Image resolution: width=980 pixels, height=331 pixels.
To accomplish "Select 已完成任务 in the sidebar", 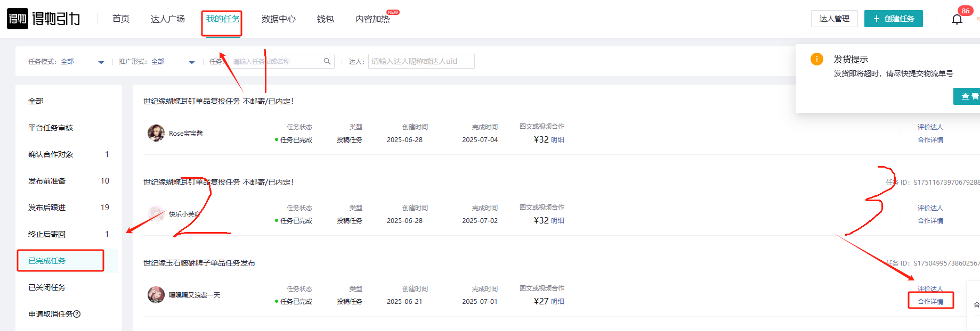I will (47, 261).
